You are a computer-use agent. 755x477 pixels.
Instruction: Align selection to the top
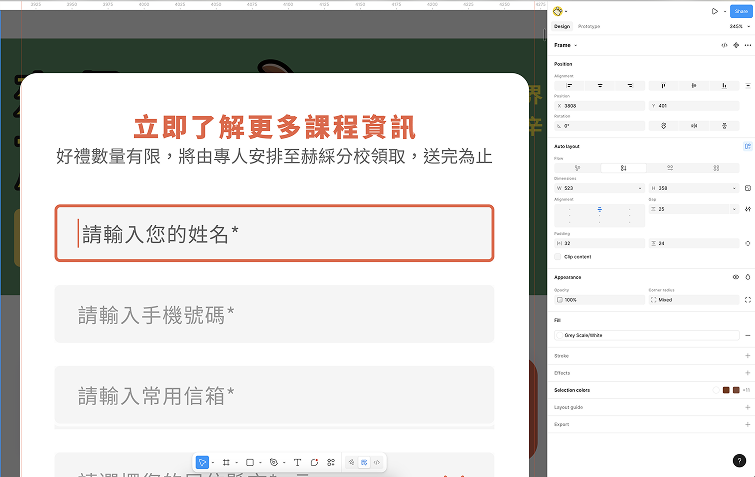pos(664,86)
